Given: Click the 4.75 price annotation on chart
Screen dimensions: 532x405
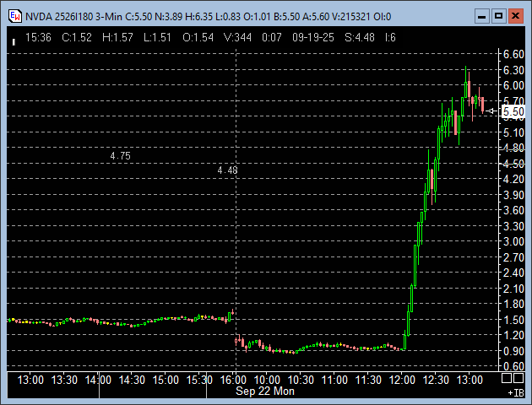Looking at the screenshot, I should [x=120, y=156].
